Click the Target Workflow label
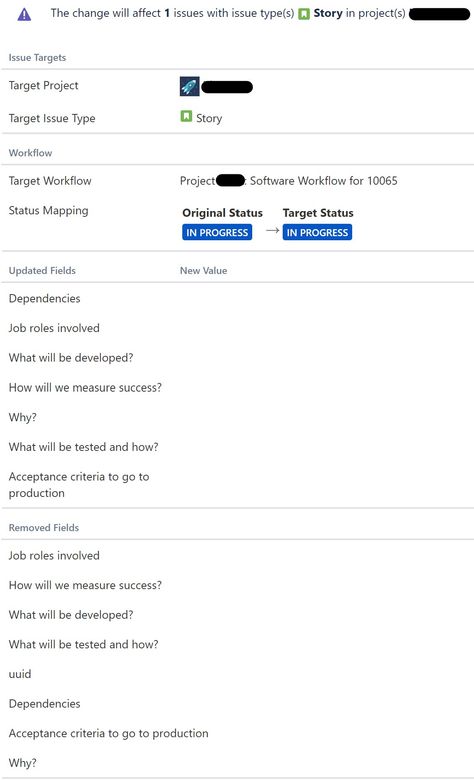Viewport: 474px width, 780px height. point(50,181)
